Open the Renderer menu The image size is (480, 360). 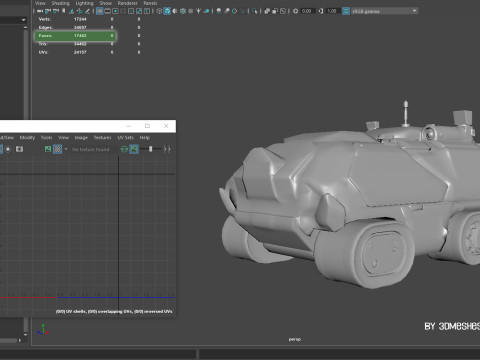point(128,3)
